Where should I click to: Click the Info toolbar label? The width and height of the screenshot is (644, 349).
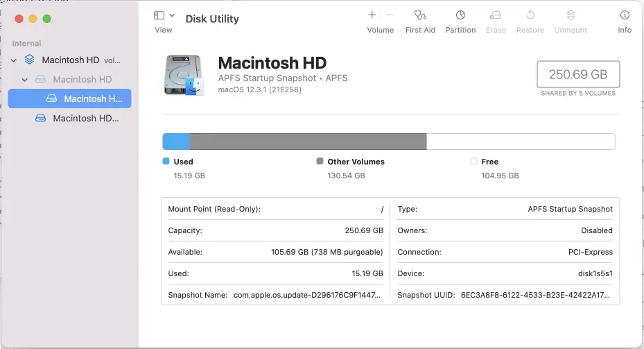pyautogui.click(x=625, y=30)
